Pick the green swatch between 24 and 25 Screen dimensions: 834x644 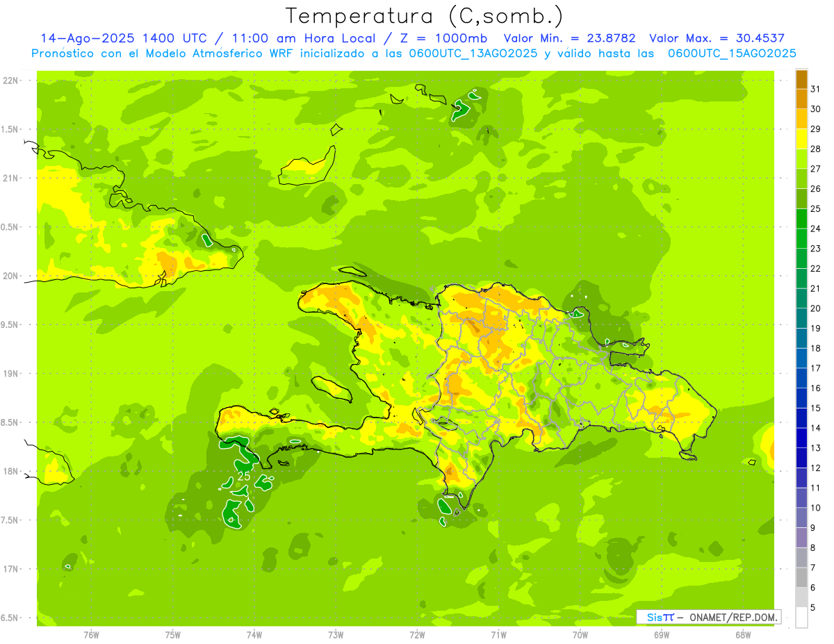tap(801, 219)
